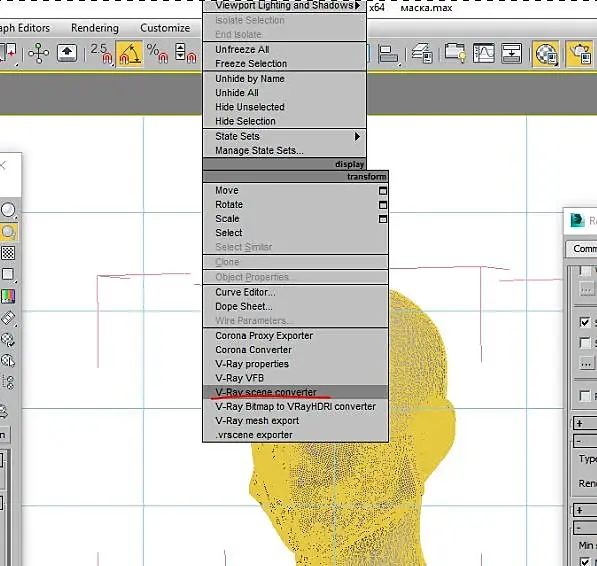The width and height of the screenshot is (597, 566).
Task: Click the Align tool icon
Action: 388,54
